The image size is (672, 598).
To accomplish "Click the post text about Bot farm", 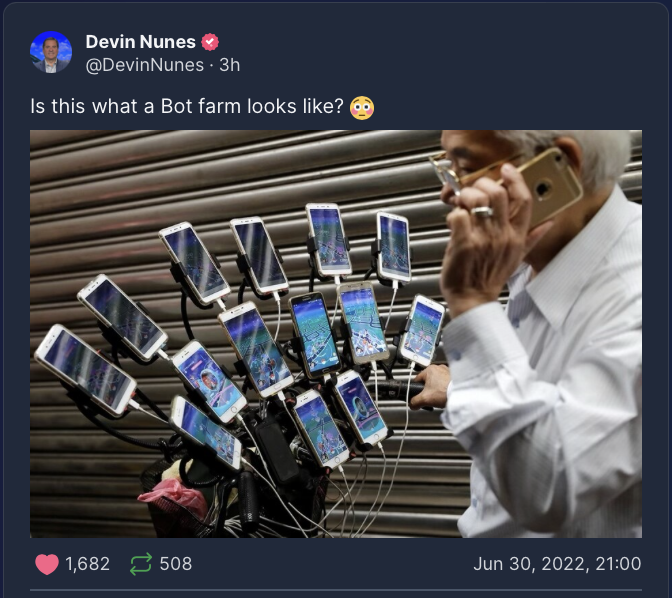I will point(187,106).
